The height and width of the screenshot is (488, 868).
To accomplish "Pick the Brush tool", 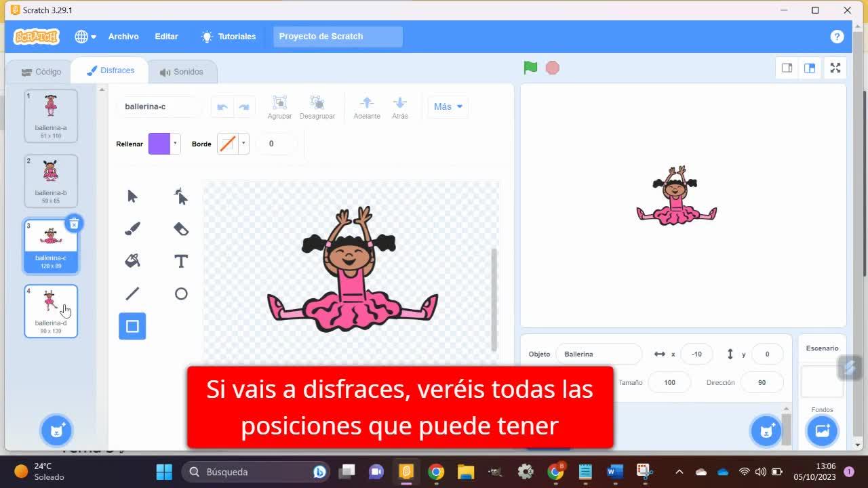I will click(x=132, y=229).
